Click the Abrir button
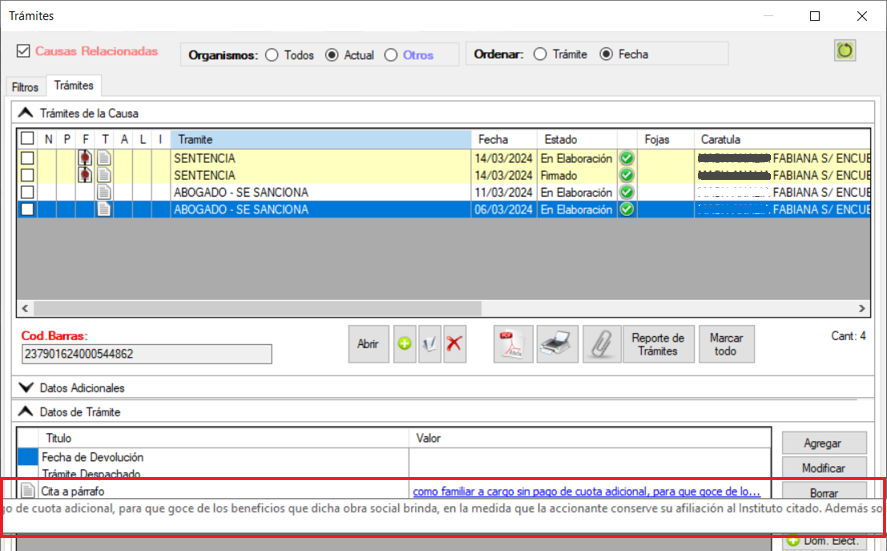This screenshot has height=551, width=887. 368,344
